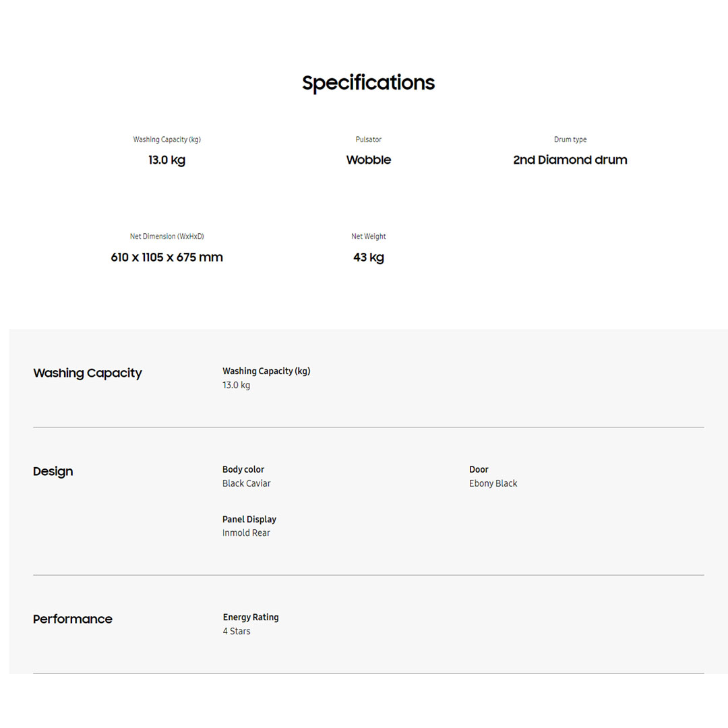Image resolution: width=728 pixels, height=728 pixels.
Task: Click 610 x 1105 x 675 mm value
Action: 166,257
